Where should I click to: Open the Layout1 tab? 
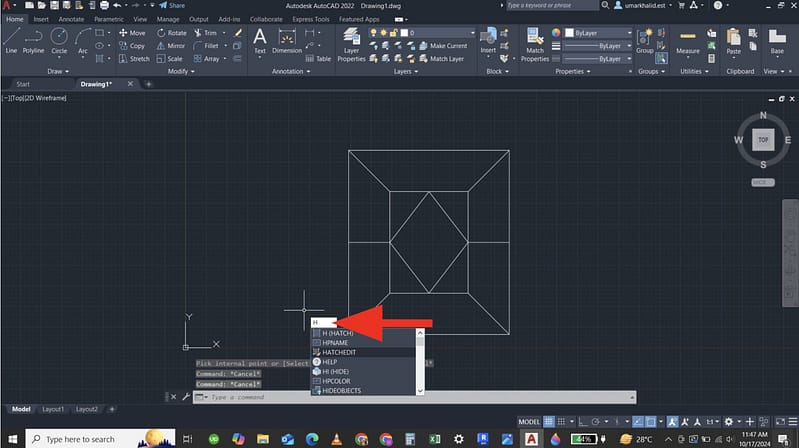point(53,409)
